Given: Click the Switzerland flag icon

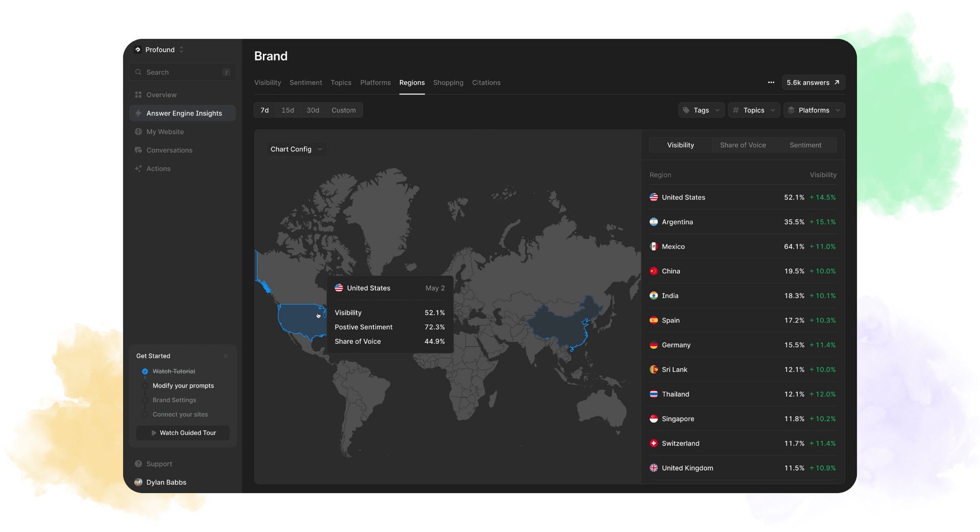Looking at the screenshot, I should click(x=654, y=444).
